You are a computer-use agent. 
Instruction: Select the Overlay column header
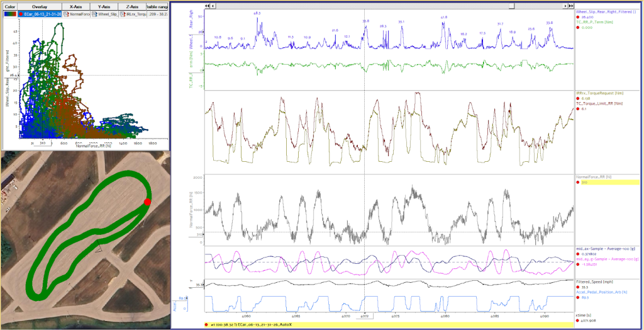(40, 6)
